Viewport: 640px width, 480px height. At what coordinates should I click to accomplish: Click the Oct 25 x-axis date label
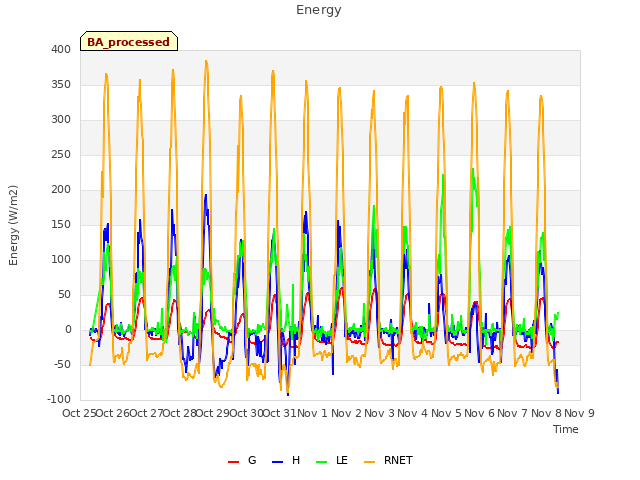79,413
